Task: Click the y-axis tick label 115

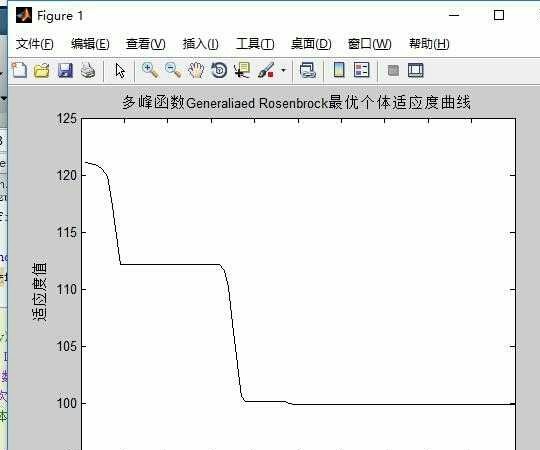Action: coord(67,232)
